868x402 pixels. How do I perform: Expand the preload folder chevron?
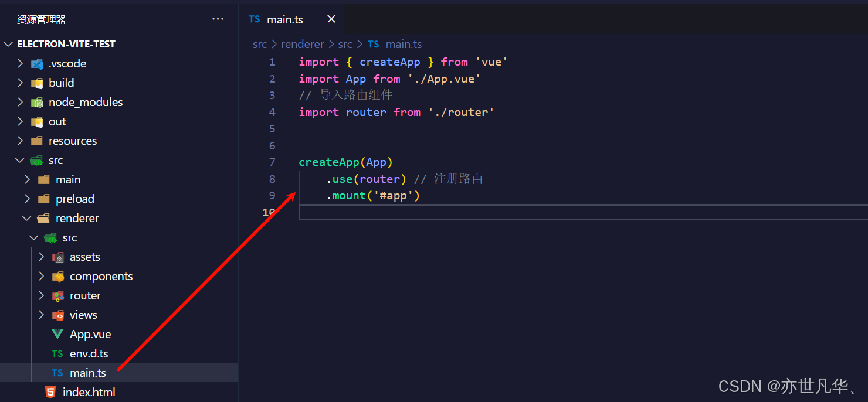pyautogui.click(x=28, y=199)
